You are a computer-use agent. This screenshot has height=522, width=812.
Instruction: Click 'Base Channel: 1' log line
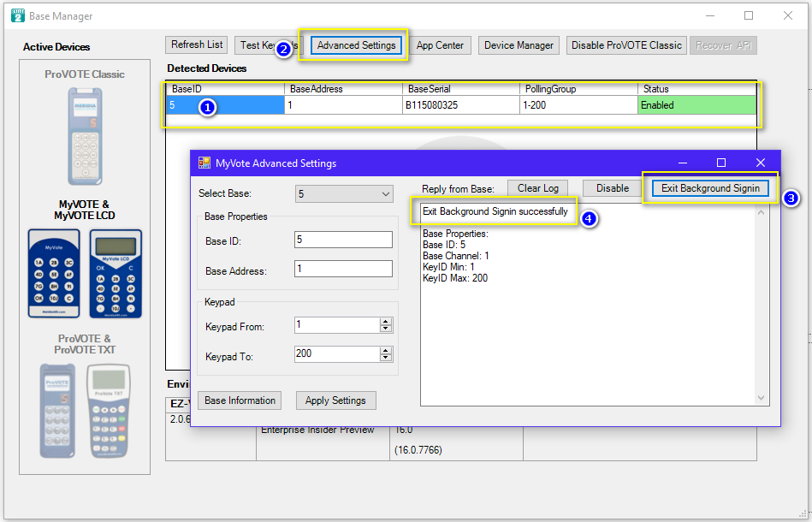[x=456, y=256]
